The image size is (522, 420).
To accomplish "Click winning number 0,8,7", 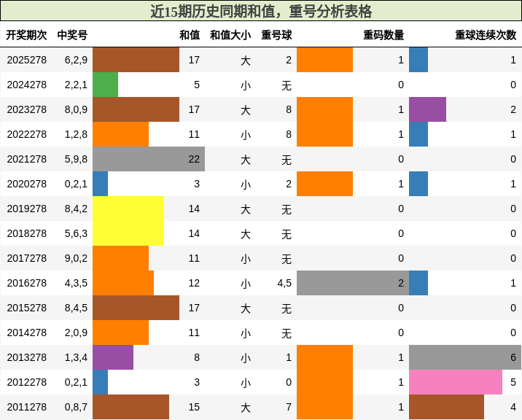I will click(x=77, y=407).
